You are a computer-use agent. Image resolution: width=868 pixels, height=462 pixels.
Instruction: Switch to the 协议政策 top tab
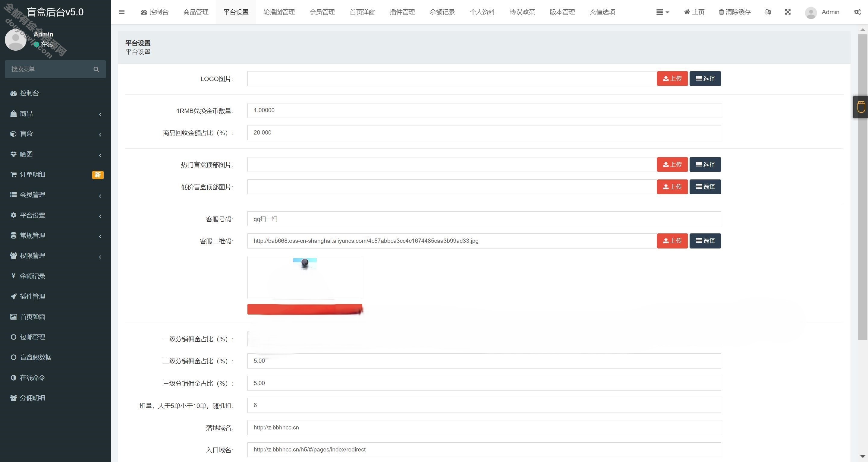click(x=522, y=12)
